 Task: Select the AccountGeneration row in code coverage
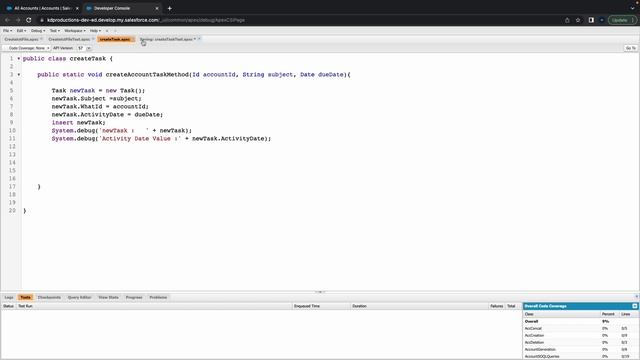(581, 349)
